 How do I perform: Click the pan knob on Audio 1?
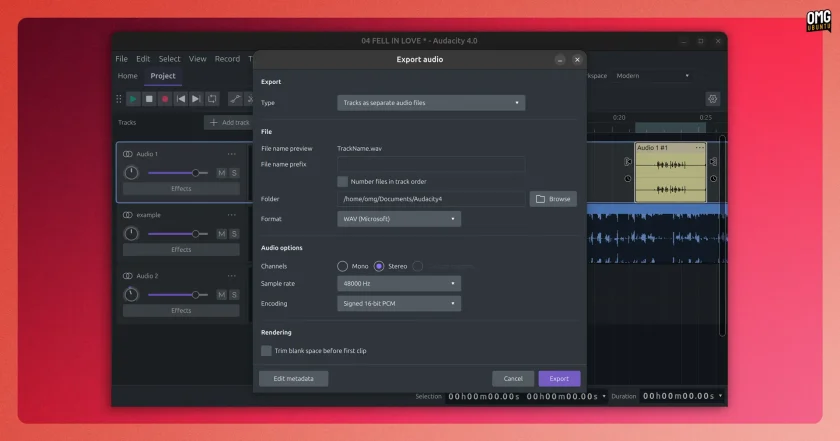click(x=131, y=173)
